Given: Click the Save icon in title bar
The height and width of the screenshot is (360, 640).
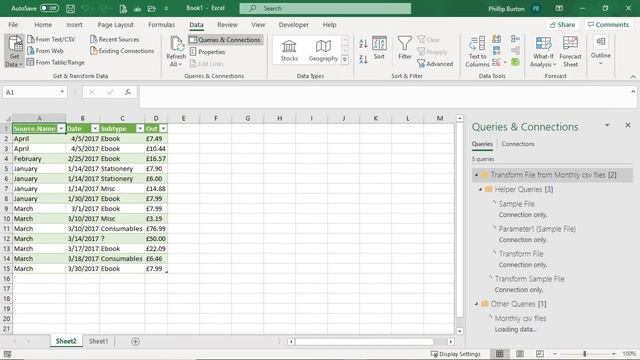Looking at the screenshot, I should coord(70,8).
